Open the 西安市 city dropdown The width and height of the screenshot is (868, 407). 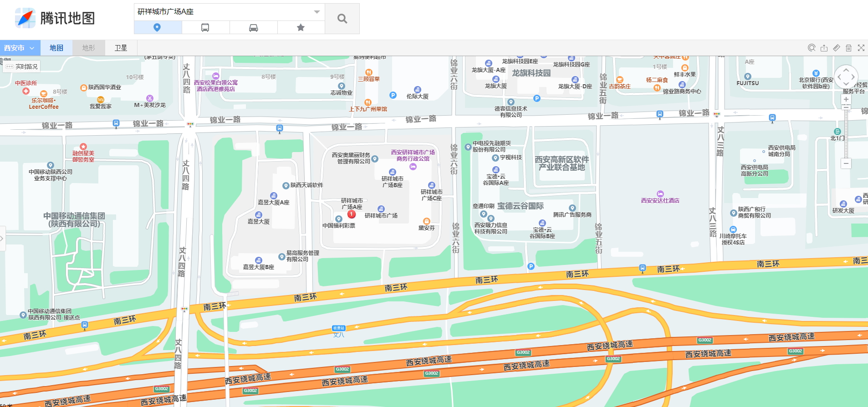20,48
